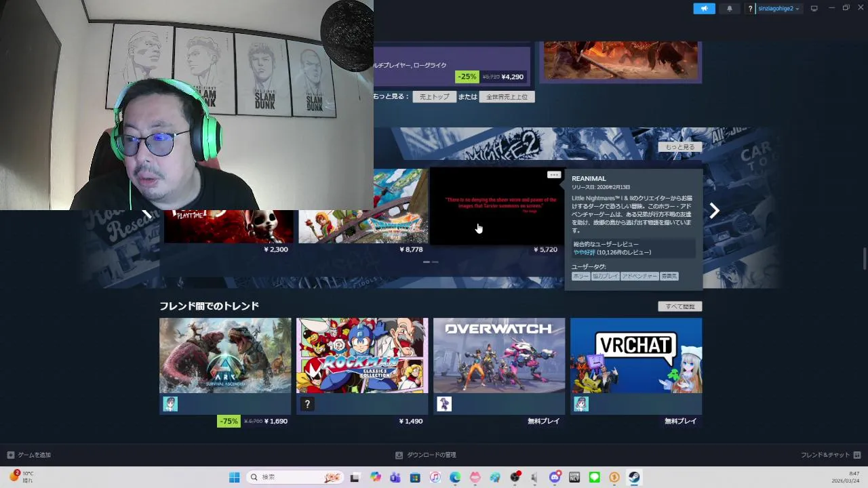Open Rockman Classics Collection capsule

362,356
